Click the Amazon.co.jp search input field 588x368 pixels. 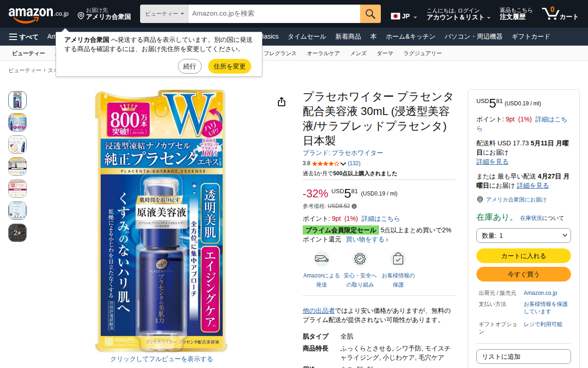click(x=274, y=14)
